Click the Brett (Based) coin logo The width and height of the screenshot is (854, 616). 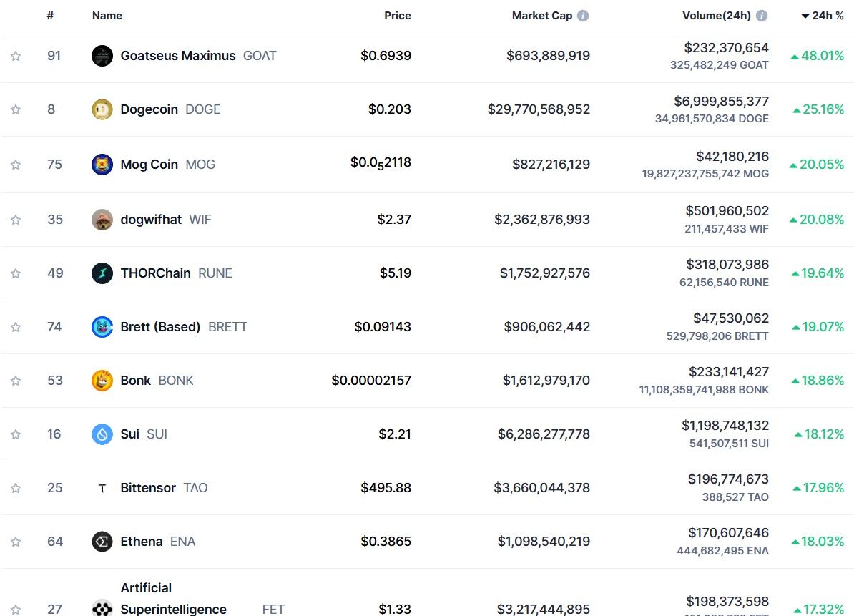[102, 327]
